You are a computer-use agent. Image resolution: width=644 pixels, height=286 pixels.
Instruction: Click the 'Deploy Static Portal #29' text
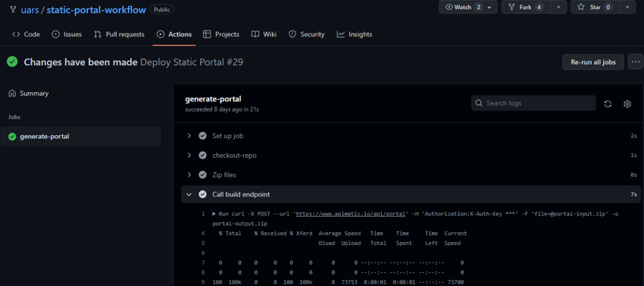pos(192,62)
